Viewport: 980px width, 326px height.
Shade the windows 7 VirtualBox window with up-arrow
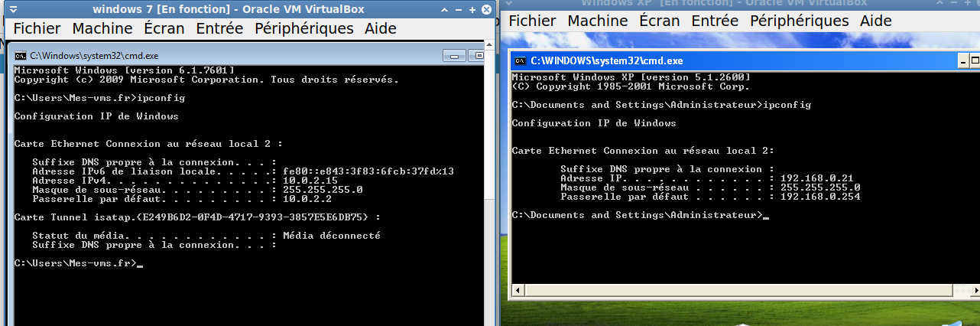(x=443, y=9)
